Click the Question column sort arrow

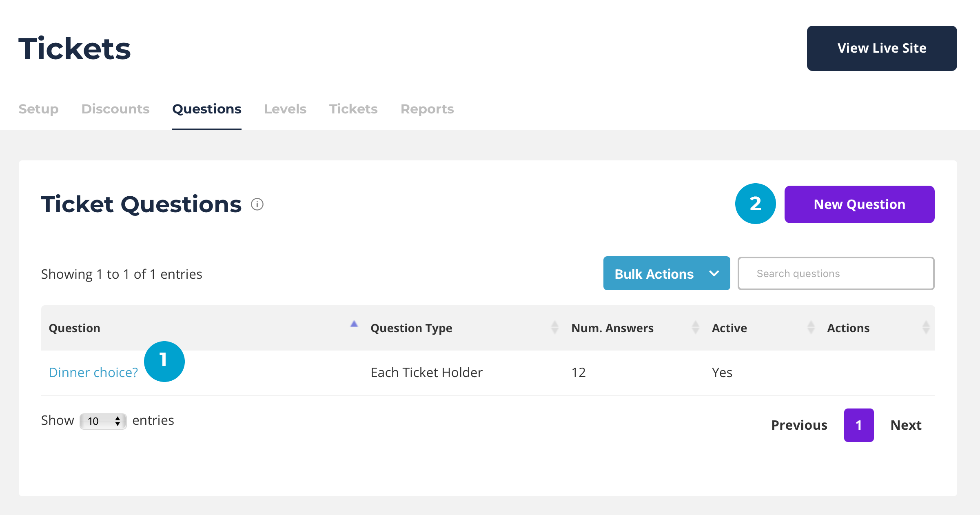[x=354, y=324]
